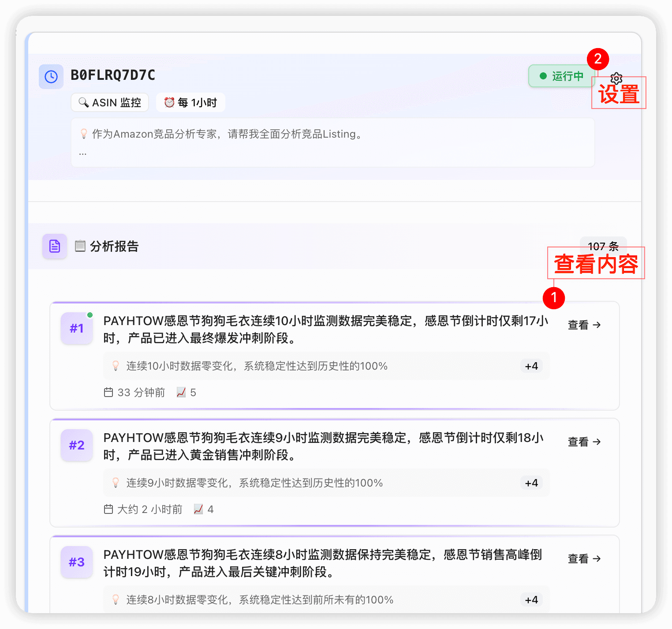Click the magnifier icon in ASIN 监控 badge
This screenshot has height=629, width=672.
pos(84,102)
